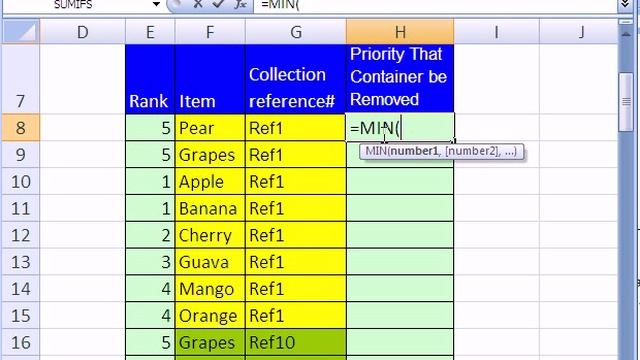Click the vertical scrollbar thumb

(x=626, y=102)
